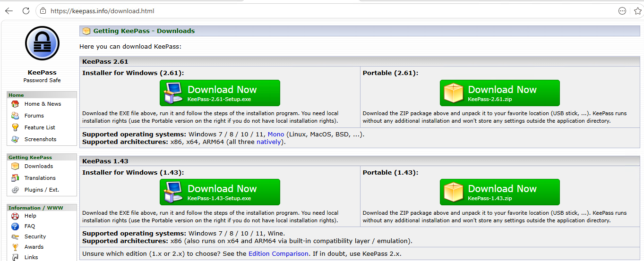Open the Screenshots link
644x261 pixels.
[x=40, y=139]
